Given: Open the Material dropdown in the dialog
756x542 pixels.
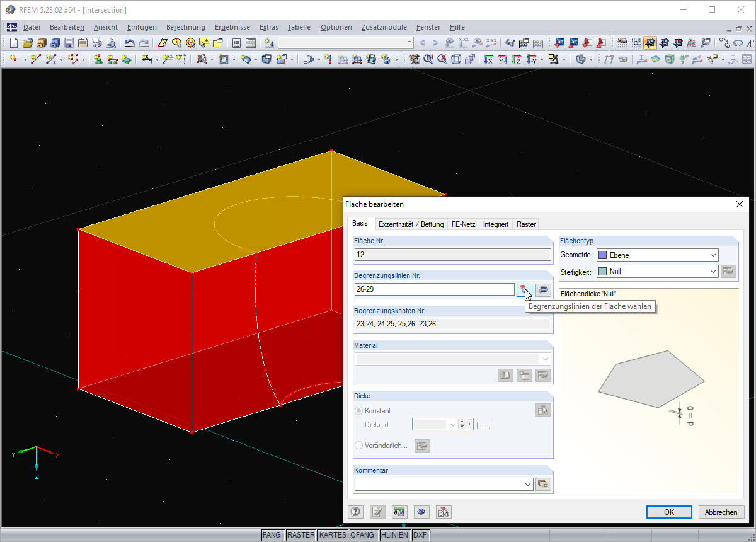Looking at the screenshot, I should point(546,359).
